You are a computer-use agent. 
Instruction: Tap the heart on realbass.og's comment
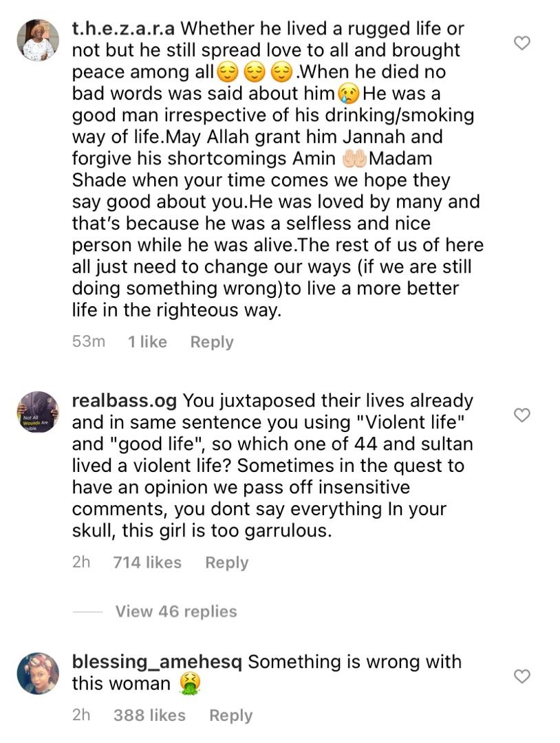click(x=523, y=415)
